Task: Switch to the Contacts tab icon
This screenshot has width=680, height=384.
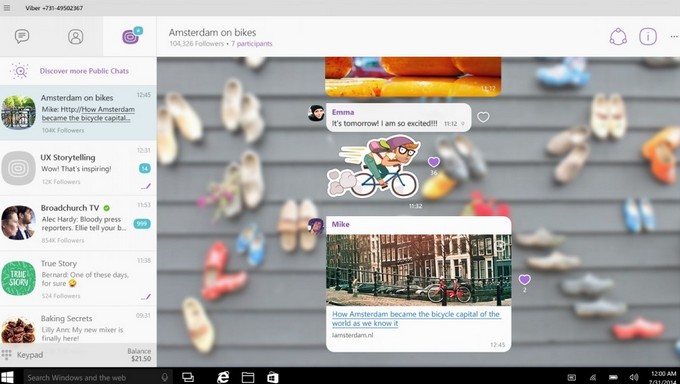Action: pyautogui.click(x=75, y=36)
